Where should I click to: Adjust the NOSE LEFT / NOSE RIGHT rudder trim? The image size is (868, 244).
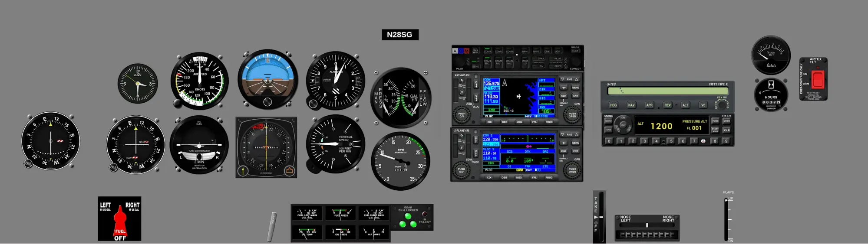[647, 234]
